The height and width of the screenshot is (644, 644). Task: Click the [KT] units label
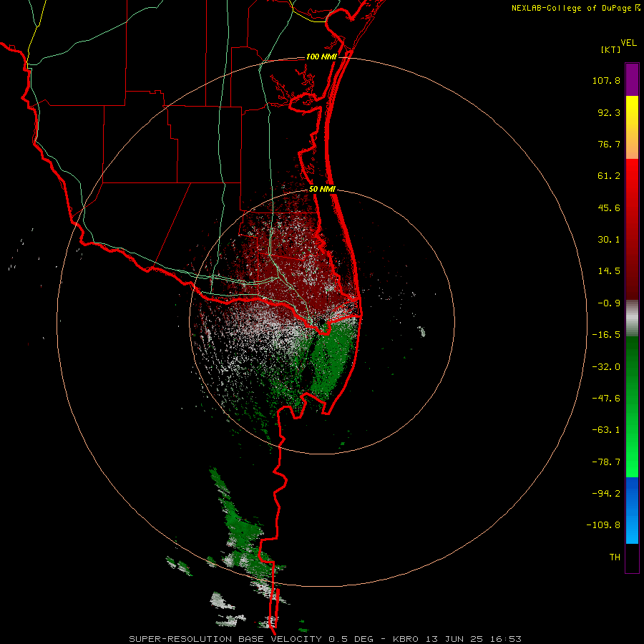pyautogui.click(x=611, y=49)
